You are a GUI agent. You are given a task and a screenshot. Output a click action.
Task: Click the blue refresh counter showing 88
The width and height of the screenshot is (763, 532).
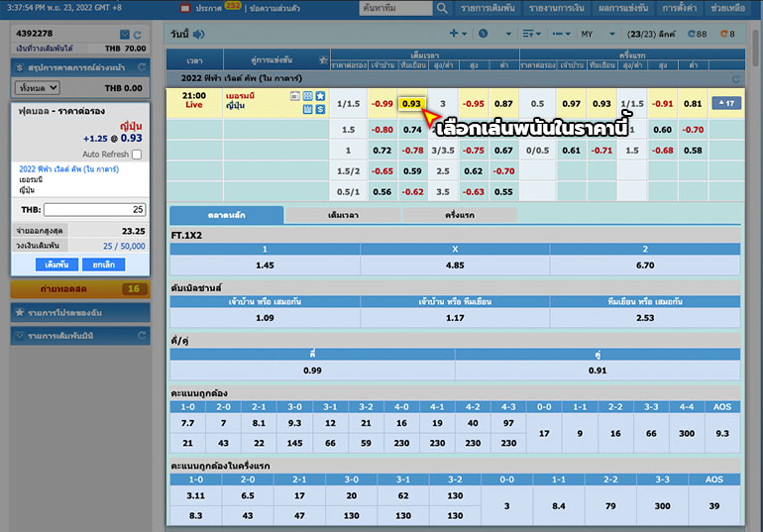click(694, 33)
